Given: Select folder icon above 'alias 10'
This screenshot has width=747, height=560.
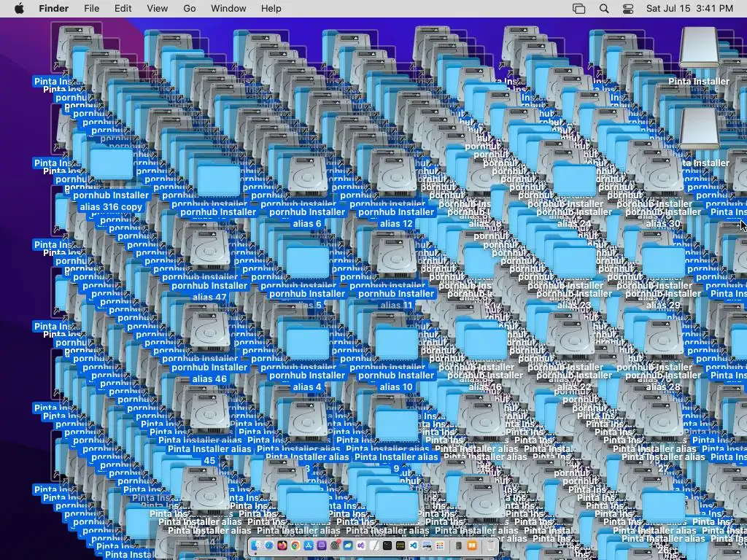Looking at the screenshot, I should [x=396, y=343].
